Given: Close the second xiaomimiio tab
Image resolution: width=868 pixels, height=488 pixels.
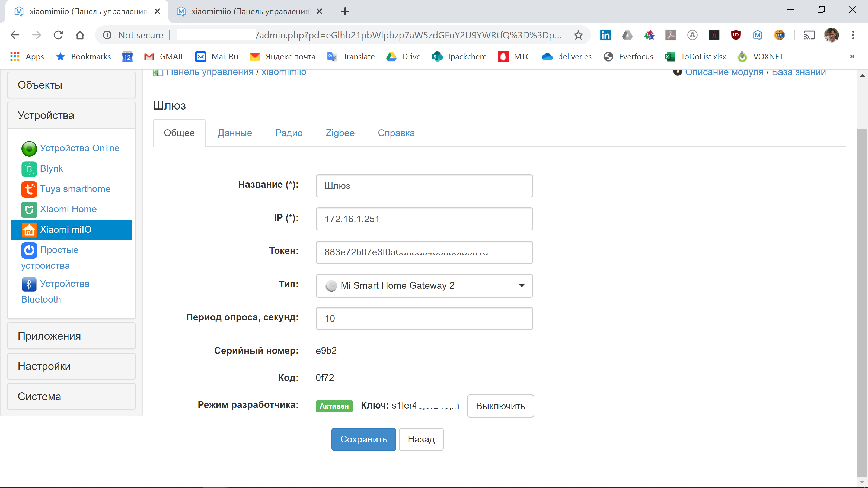Looking at the screenshot, I should coord(320,11).
